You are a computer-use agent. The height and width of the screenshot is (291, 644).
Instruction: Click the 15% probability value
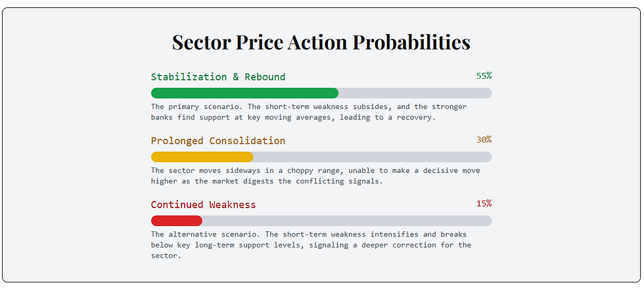(x=484, y=204)
